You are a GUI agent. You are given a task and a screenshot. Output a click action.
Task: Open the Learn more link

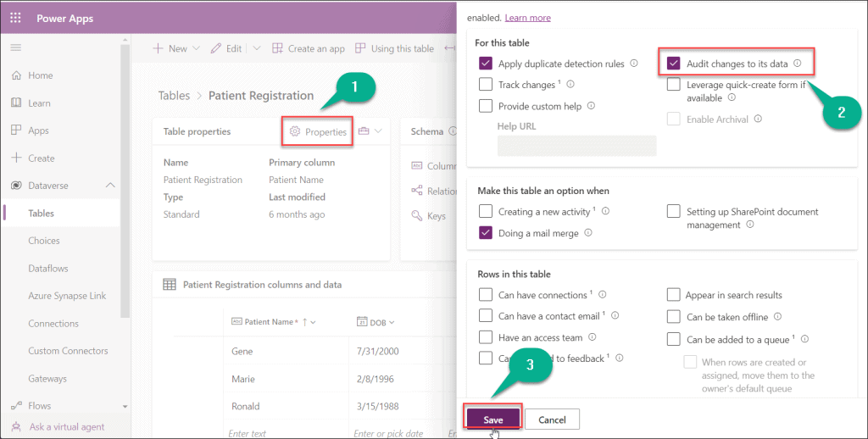(527, 18)
